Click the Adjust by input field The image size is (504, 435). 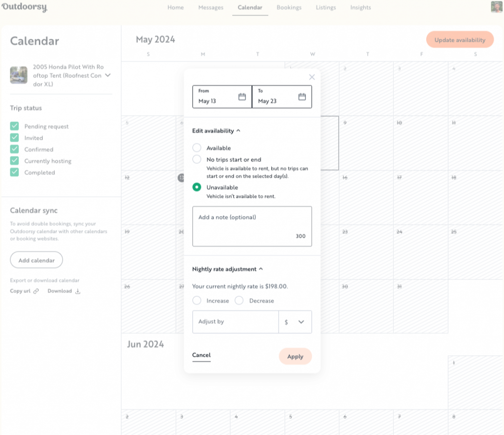pos(236,322)
